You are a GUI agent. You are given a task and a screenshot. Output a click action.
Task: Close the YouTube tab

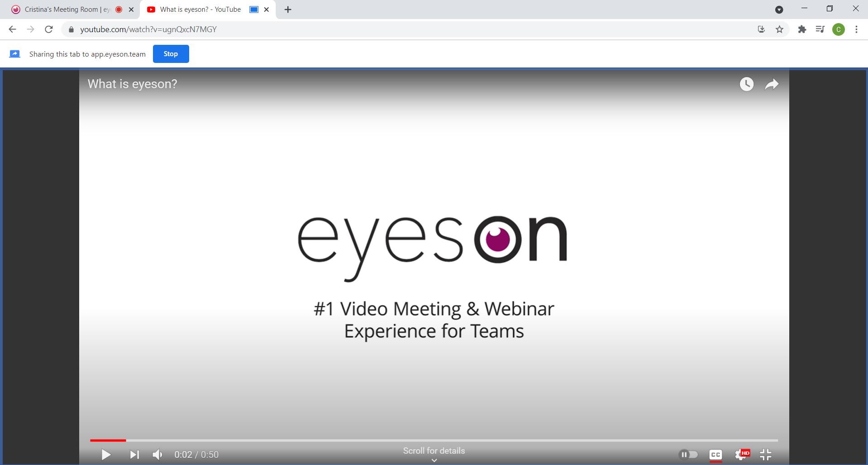point(267,10)
